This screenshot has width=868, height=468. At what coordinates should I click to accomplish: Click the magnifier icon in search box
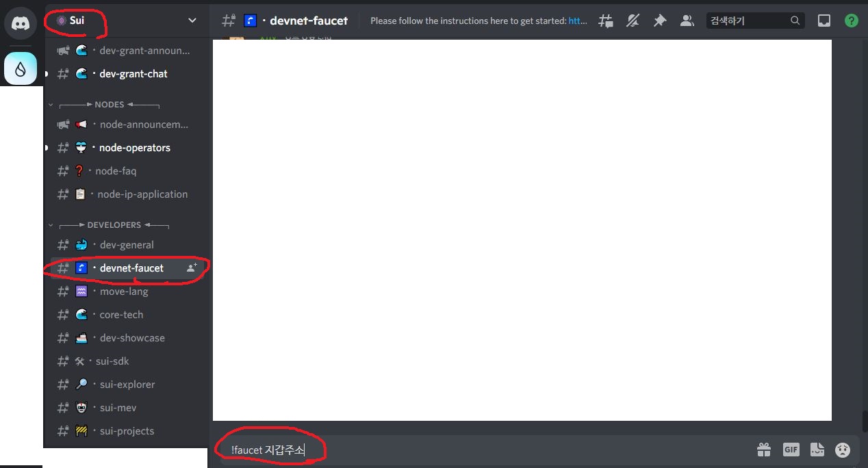tap(795, 21)
